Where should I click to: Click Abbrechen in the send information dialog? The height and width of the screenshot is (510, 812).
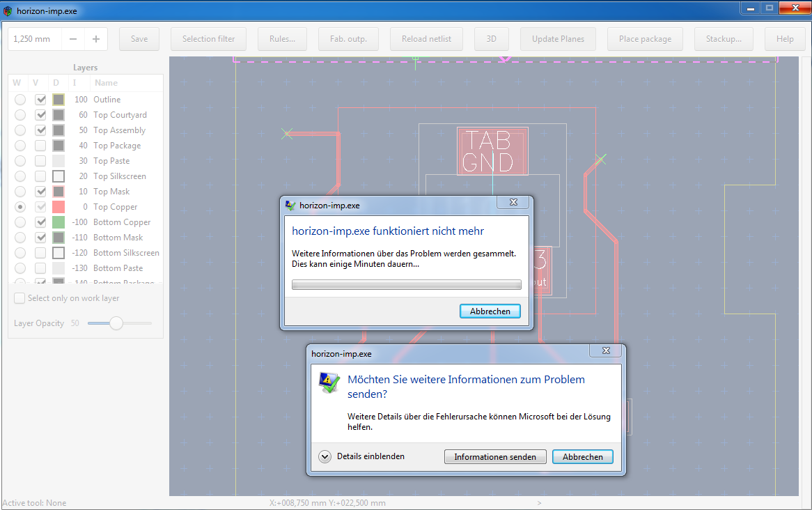point(583,456)
